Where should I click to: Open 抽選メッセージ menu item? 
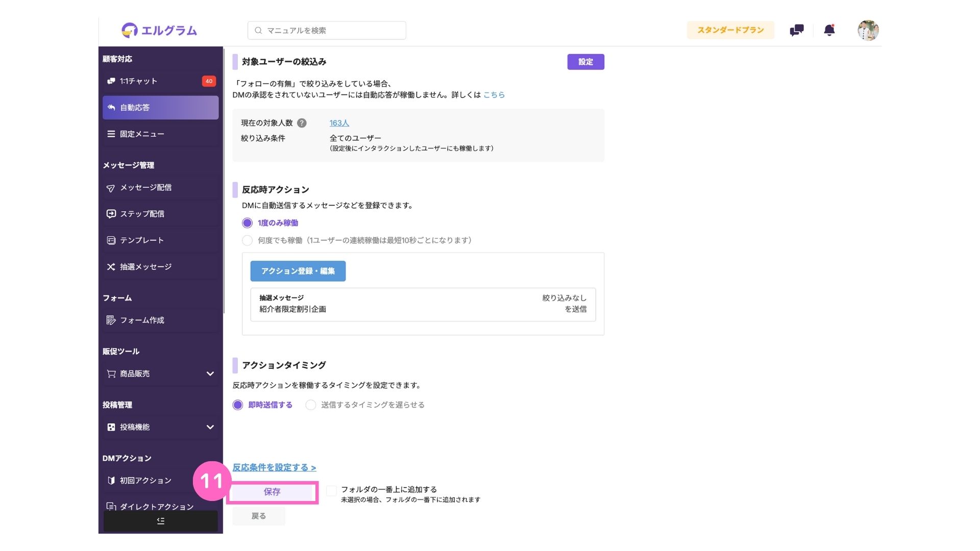coord(160,267)
